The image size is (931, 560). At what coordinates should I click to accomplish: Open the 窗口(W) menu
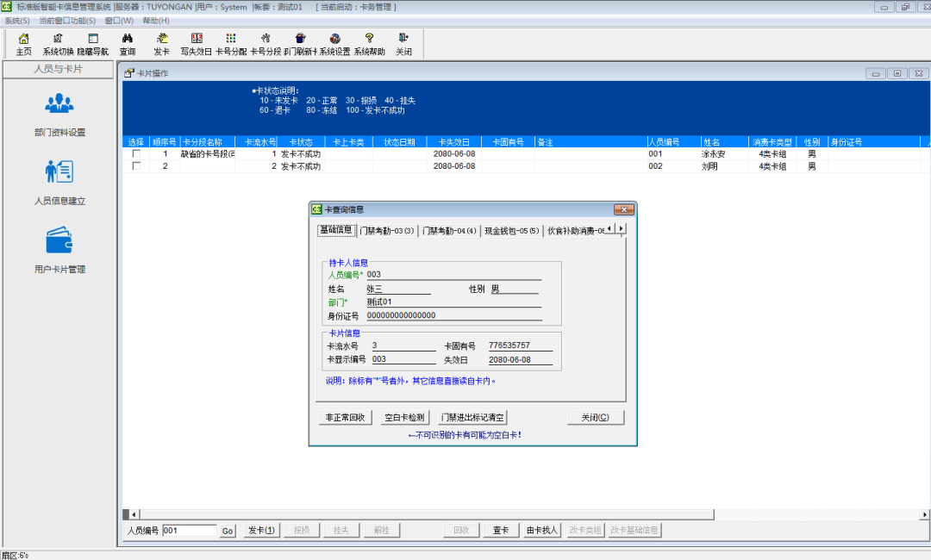tap(119, 20)
